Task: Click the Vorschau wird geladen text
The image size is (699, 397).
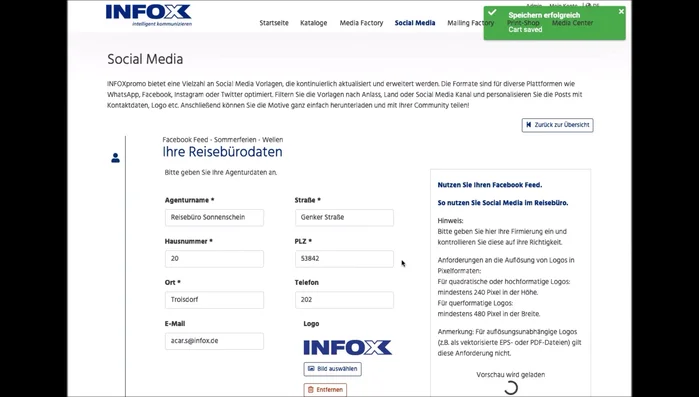Action: tap(510, 375)
